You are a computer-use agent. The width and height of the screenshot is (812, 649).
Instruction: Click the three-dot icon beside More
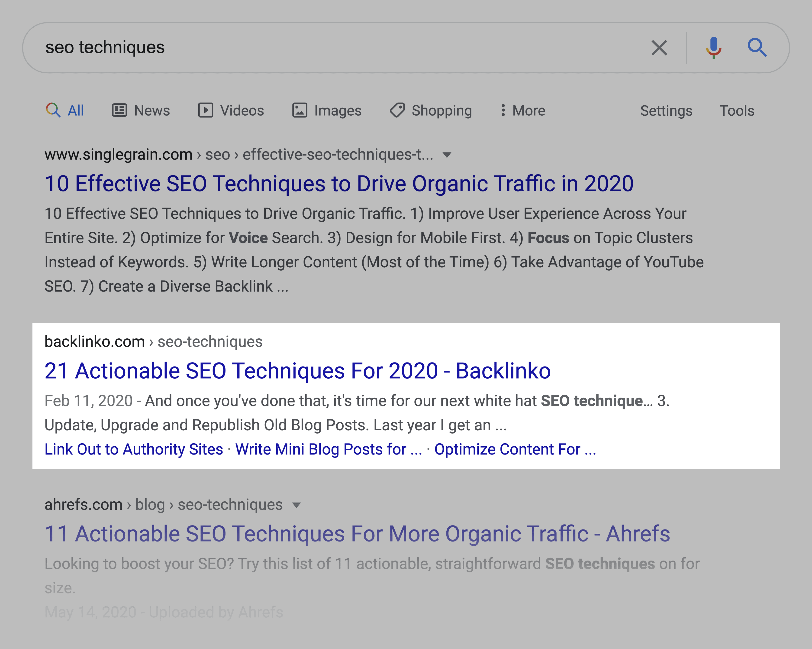coord(503,110)
